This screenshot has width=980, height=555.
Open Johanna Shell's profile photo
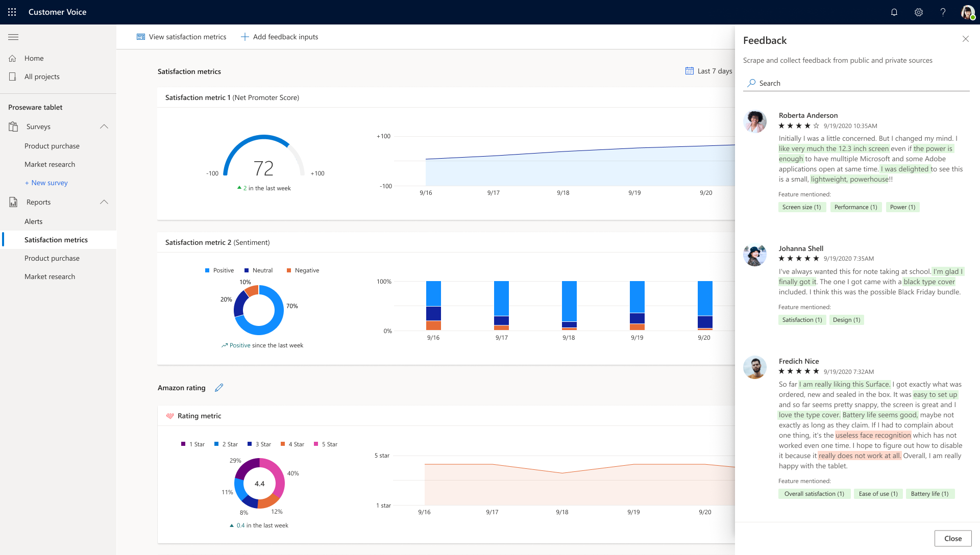[x=755, y=255]
